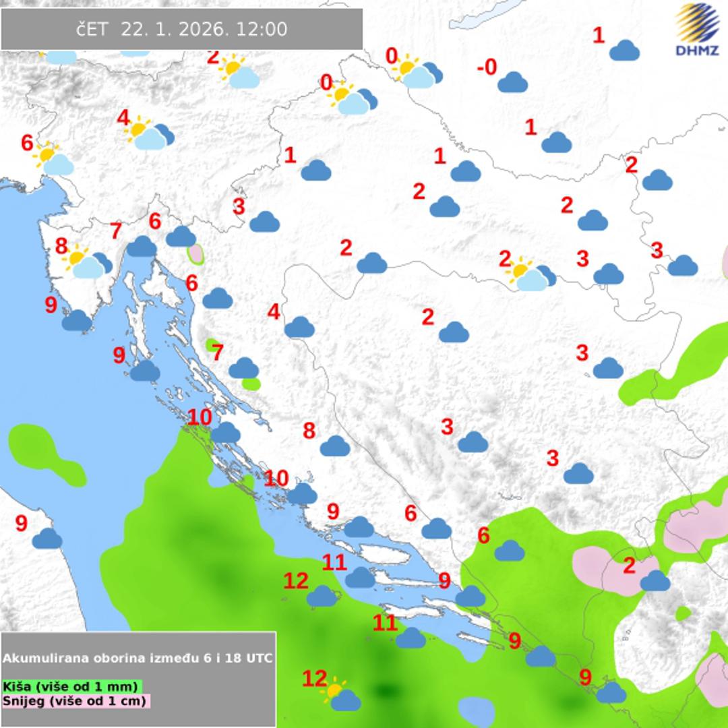Select the cloud icon next to -0
The image size is (728, 728).
512,82
